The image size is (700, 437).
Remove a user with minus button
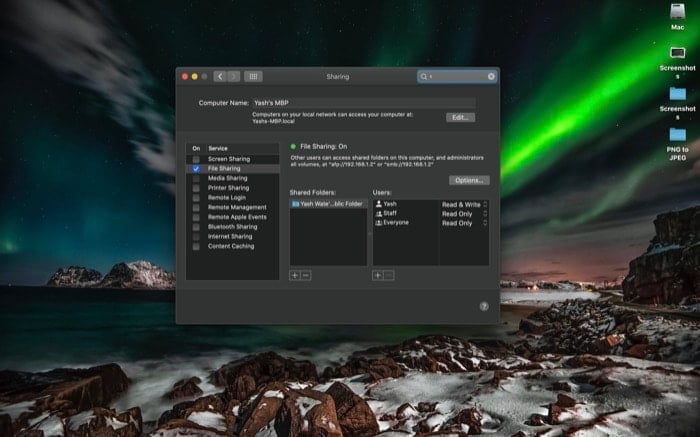point(389,275)
